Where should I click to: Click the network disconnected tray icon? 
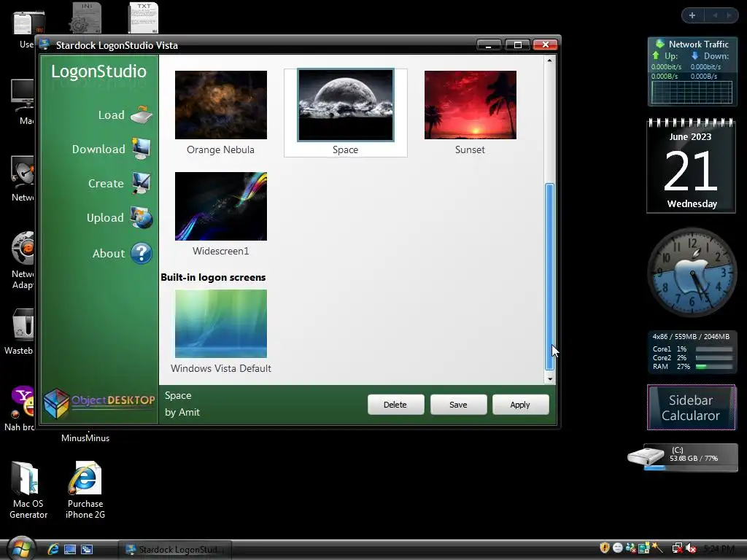click(677, 548)
